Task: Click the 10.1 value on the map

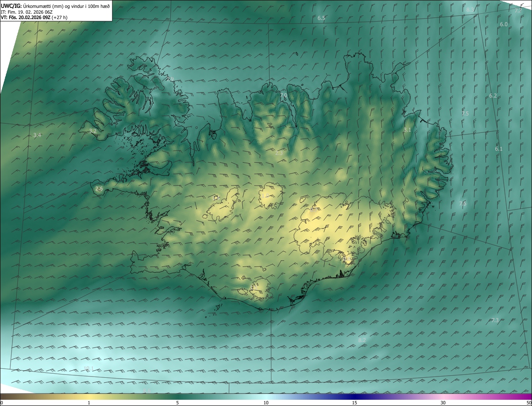Action: [89, 368]
